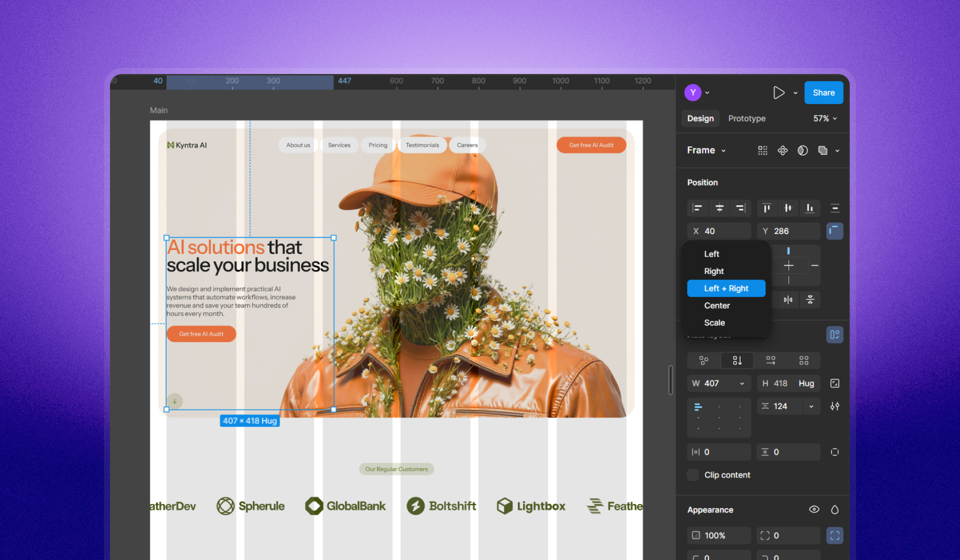Viewport: 960px width, 560px height.
Task: Click the header Get free AI Audit button
Action: [591, 145]
